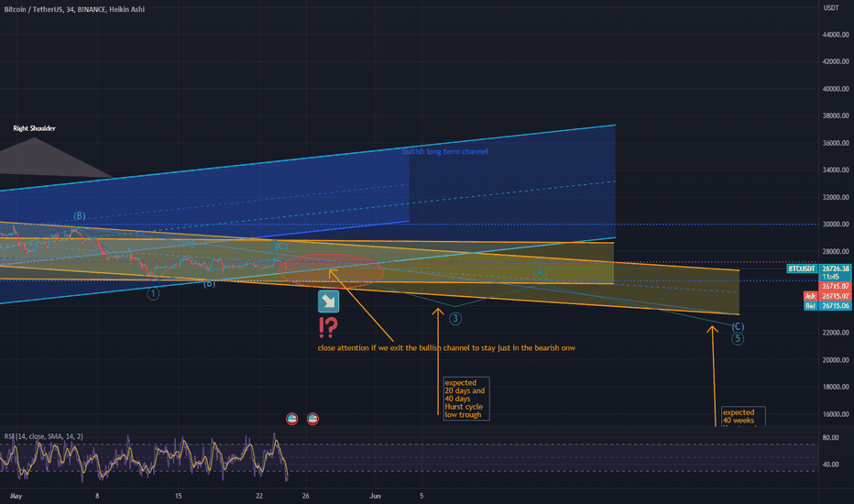Image resolution: width=854 pixels, height=504 pixels.
Task: Open the first US flag economic event icon
Action: point(292,419)
